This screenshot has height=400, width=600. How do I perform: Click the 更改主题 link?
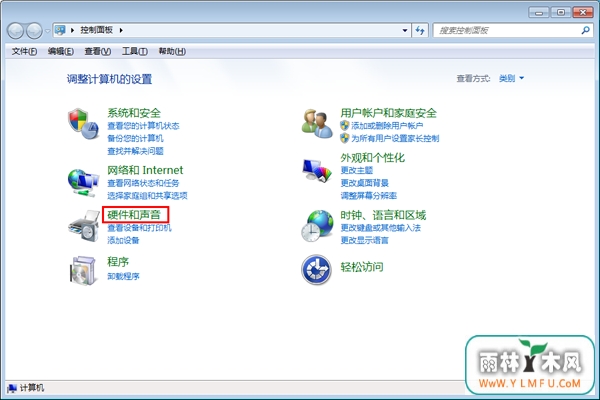point(357,170)
